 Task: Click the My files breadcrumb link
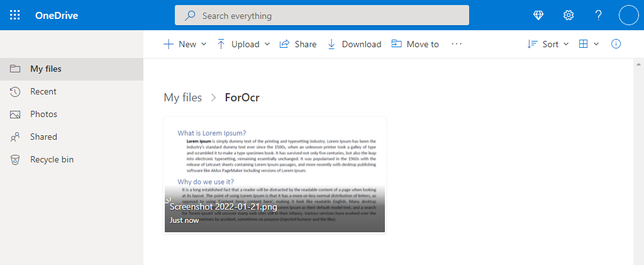coord(183,98)
